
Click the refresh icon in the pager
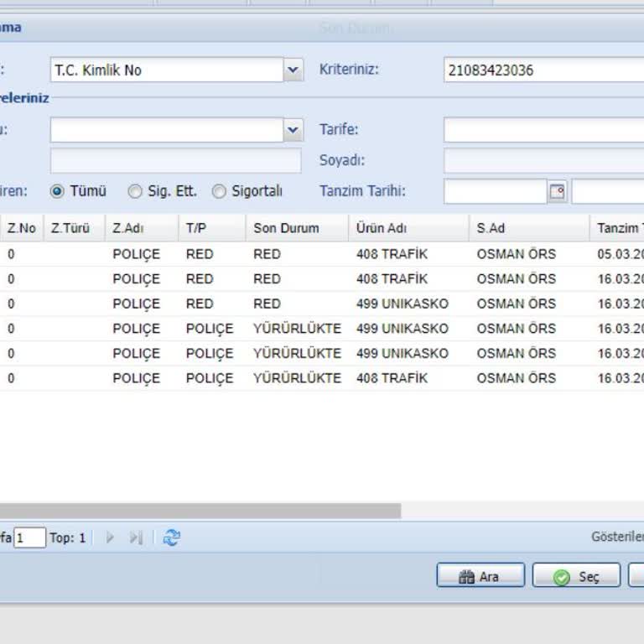[x=172, y=538]
